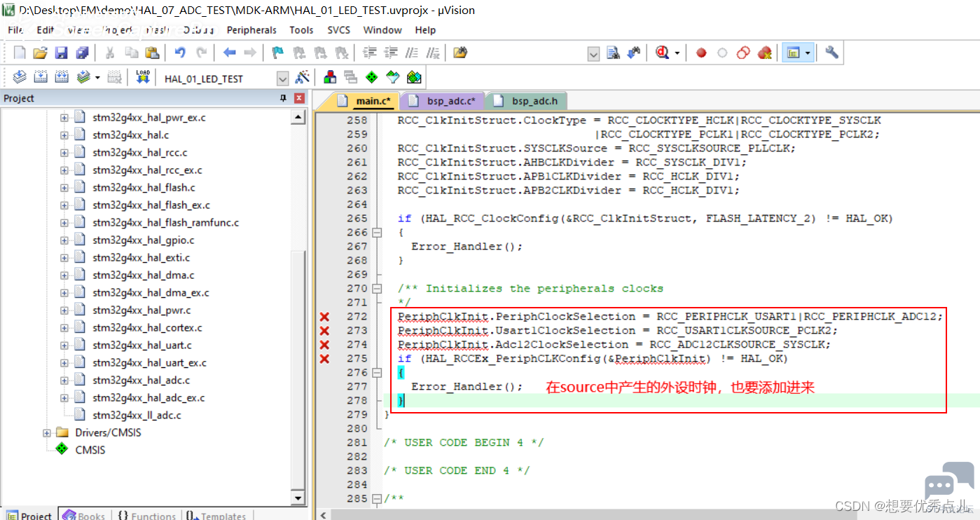980x520 pixels.
Task: Expand stm32g4xx_hal_adc.c tree node
Action: (x=64, y=380)
